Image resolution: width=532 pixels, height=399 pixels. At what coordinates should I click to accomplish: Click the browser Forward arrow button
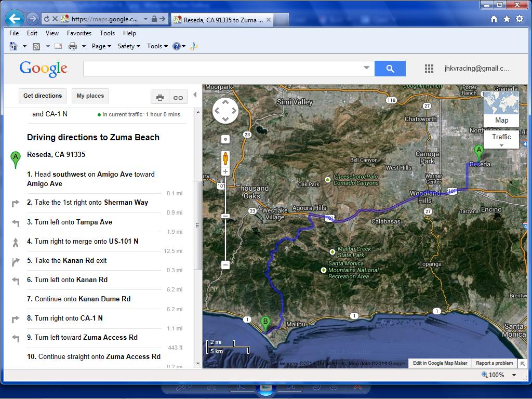coord(33,19)
